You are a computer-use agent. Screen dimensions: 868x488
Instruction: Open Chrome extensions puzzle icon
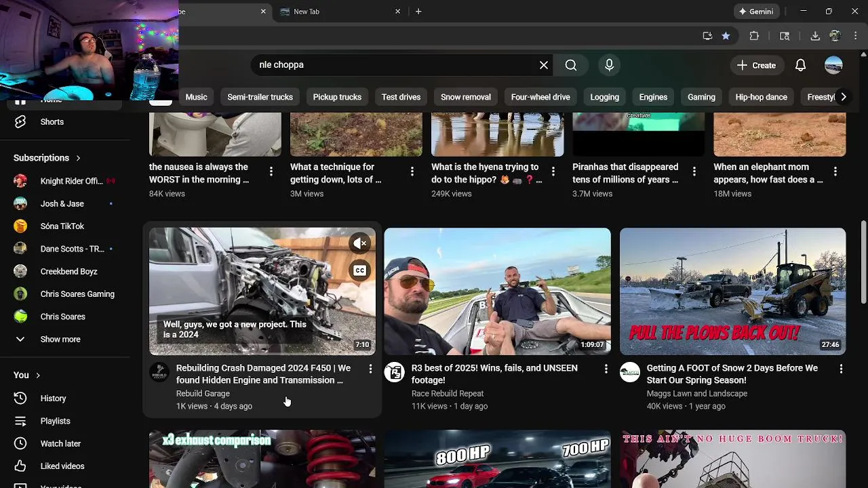pos(754,36)
